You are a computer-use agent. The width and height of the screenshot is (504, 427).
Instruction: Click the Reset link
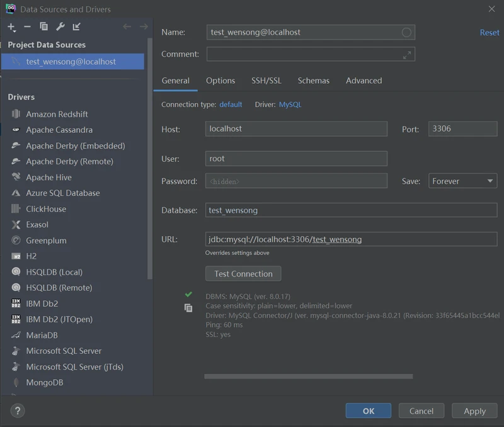[490, 33]
